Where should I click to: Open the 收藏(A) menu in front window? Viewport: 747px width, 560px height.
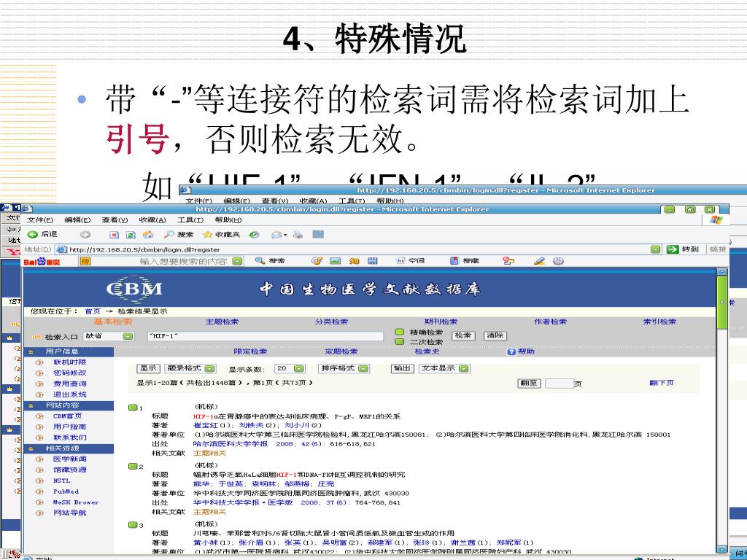[x=152, y=220]
